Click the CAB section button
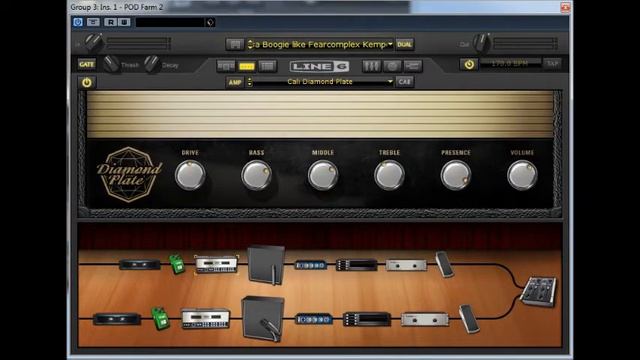Screen dimensions: 640x360 point(404,82)
